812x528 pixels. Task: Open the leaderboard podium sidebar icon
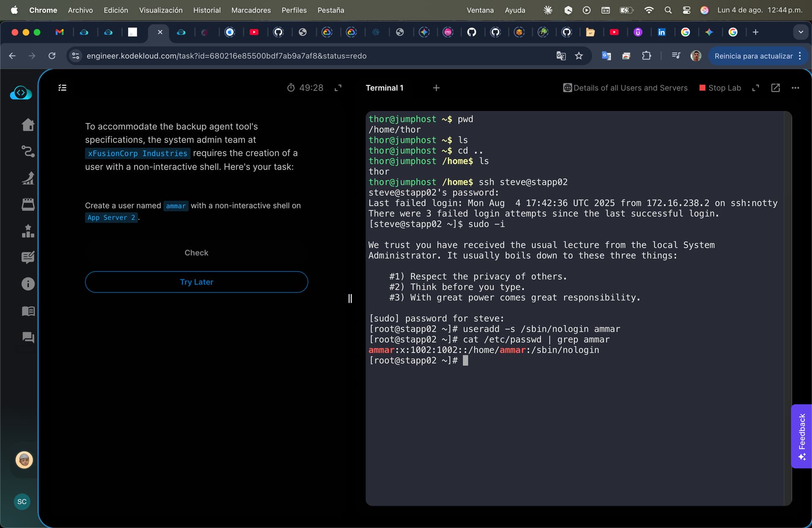pyautogui.click(x=28, y=231)
